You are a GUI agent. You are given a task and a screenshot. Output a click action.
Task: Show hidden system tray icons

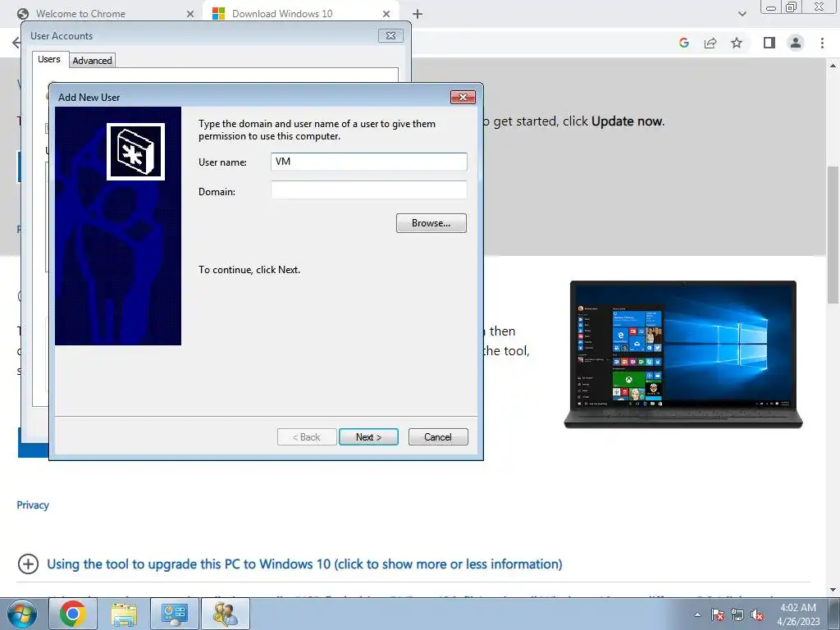pyautogui.click(x=697, y=614)
